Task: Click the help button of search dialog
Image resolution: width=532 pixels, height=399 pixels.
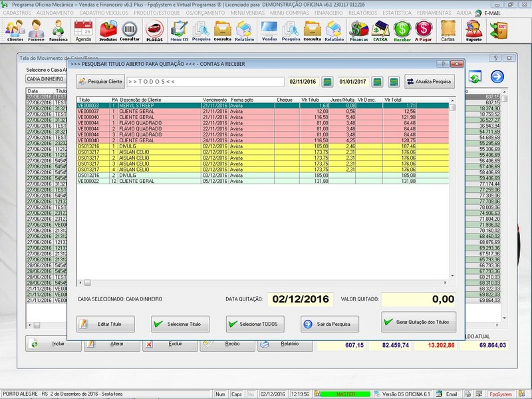Action: point(443,64)
